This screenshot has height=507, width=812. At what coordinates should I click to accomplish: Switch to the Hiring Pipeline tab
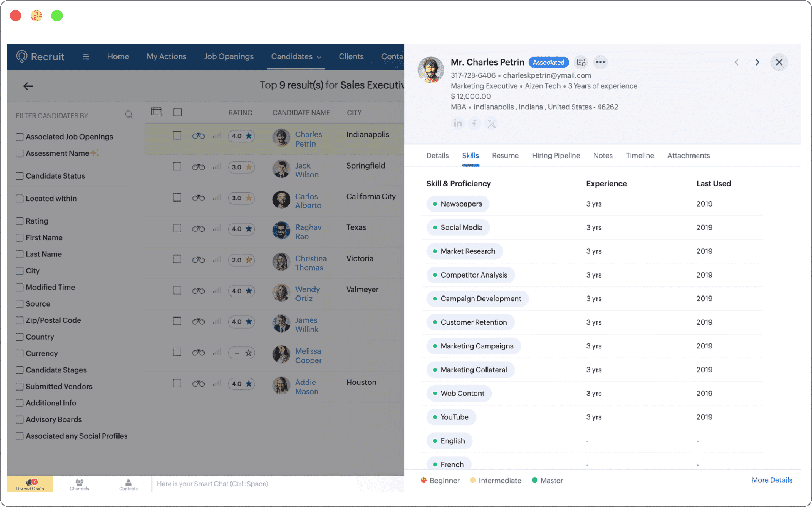pos(556,155)
